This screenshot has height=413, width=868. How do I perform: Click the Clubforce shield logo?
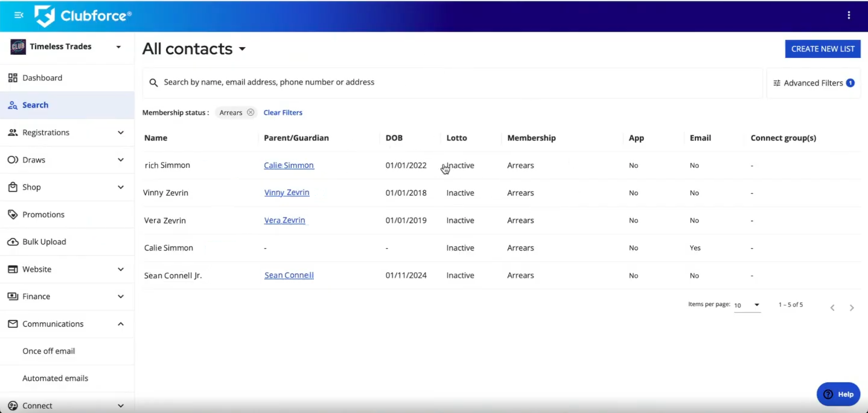click(45, 16)
